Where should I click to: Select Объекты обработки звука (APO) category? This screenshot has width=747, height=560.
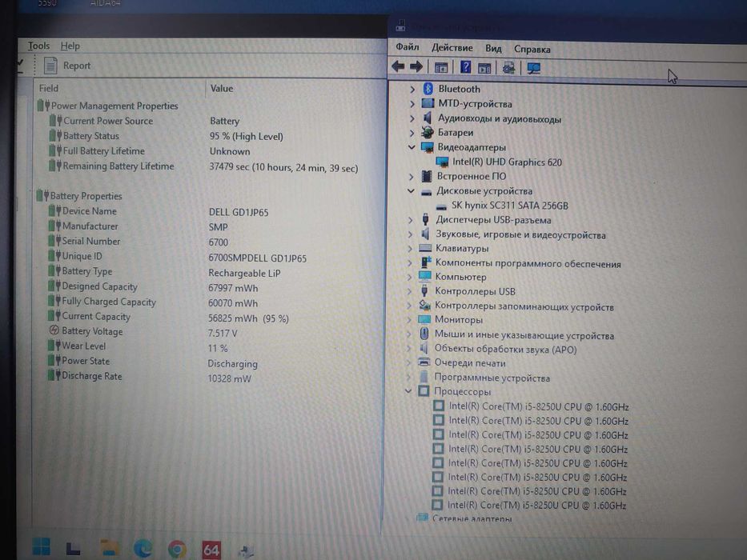(505, 349)
